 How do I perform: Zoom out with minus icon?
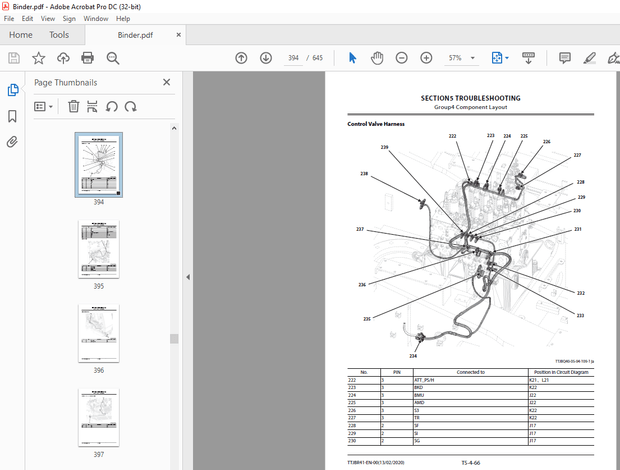point(401,58)
